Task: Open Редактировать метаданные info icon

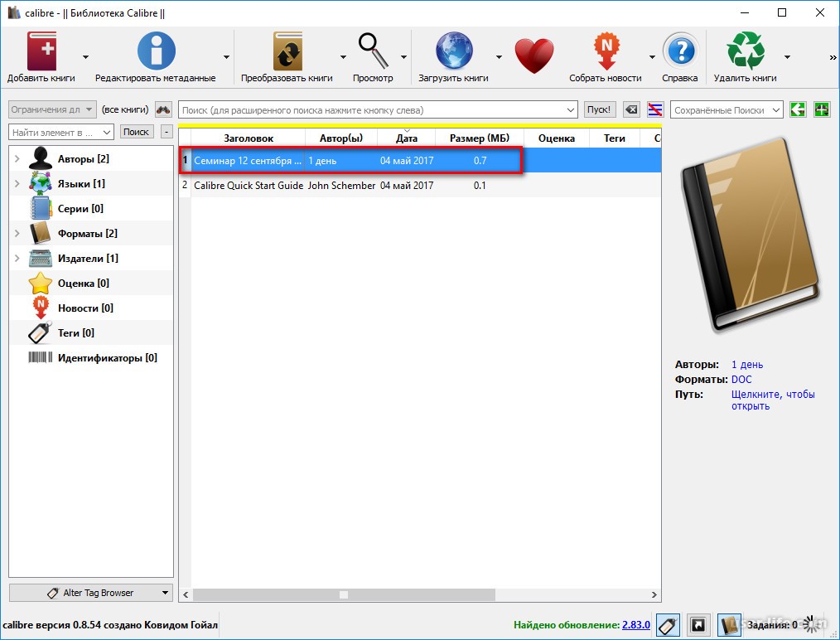Action: [x=156, y=51]
